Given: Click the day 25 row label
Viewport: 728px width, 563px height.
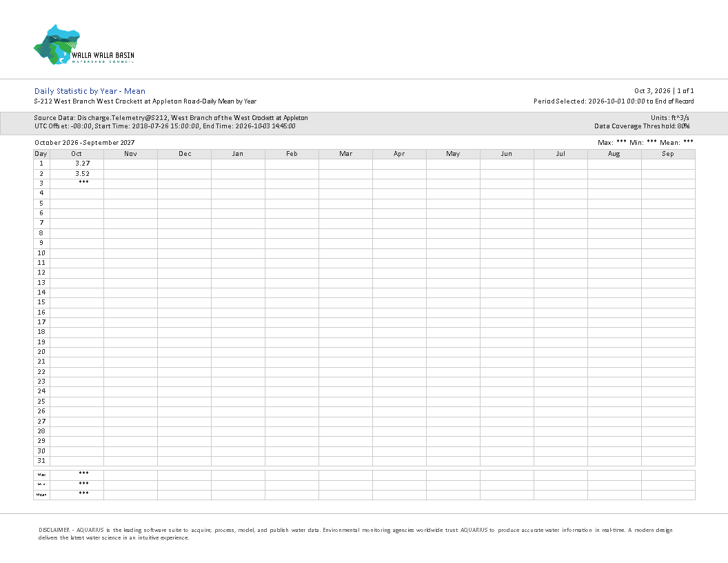Looking at the screenshot, I should click(x=41, y=402).
